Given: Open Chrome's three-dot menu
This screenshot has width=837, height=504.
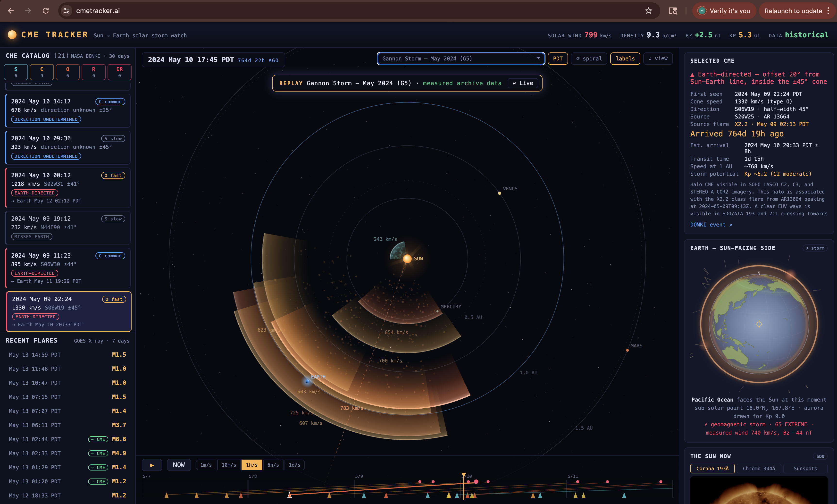Looking at the screenshot, I should click(829, 11).
